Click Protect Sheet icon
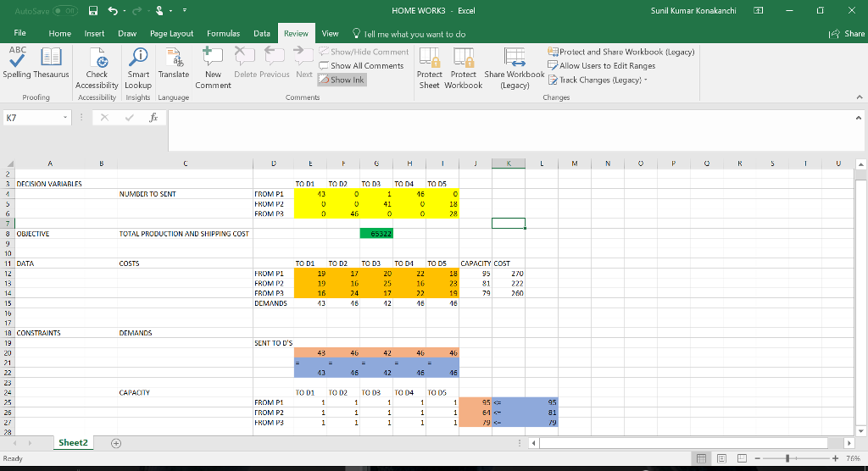 pos(430,68)
